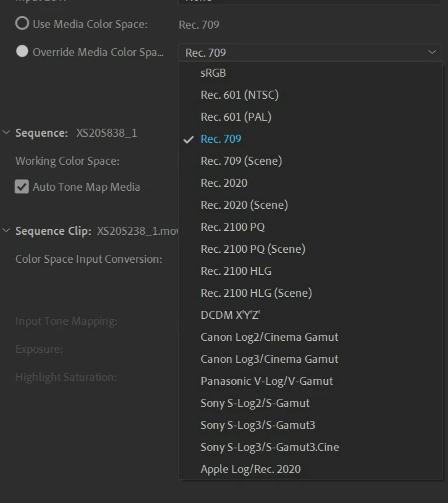Select the checked Rec. 709 entry
Screen dimensions: 448x503
pyautogui.click(x=310, y=139)
